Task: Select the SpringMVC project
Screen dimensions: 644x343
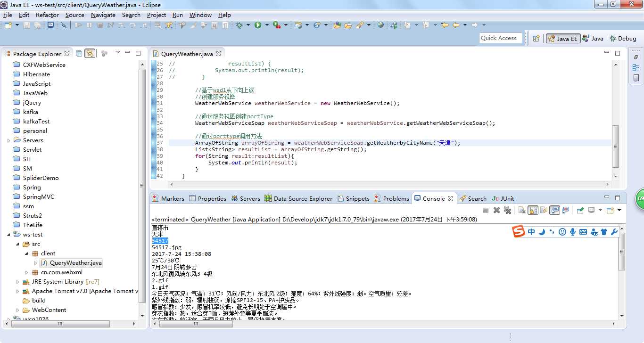Action: pyautogui.click(x=39, y=197)
